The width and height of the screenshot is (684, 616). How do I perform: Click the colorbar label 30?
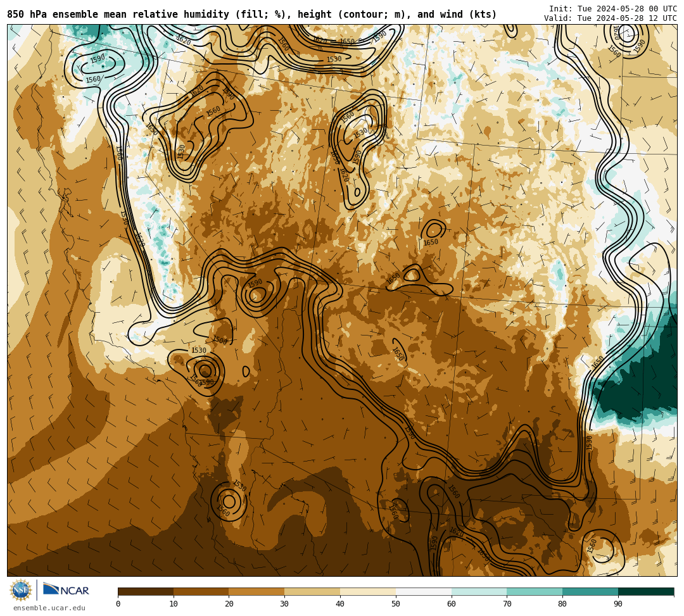tap(284, 604)
